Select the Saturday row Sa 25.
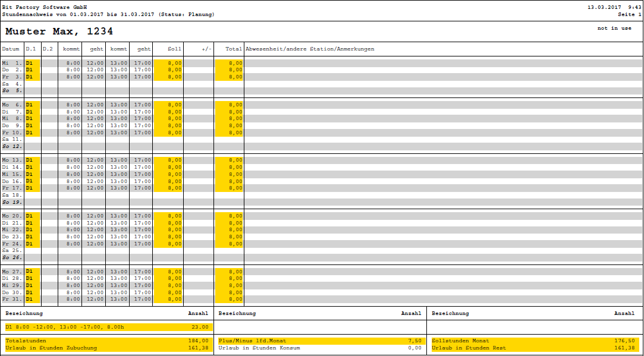The width and height of the screenshot is (644, 356). point(12,250)
